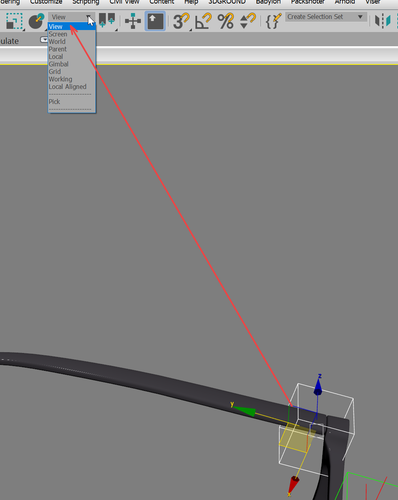
Task: Toggle Keyboard Shortcut Override icon
Action: coord(155,21)
